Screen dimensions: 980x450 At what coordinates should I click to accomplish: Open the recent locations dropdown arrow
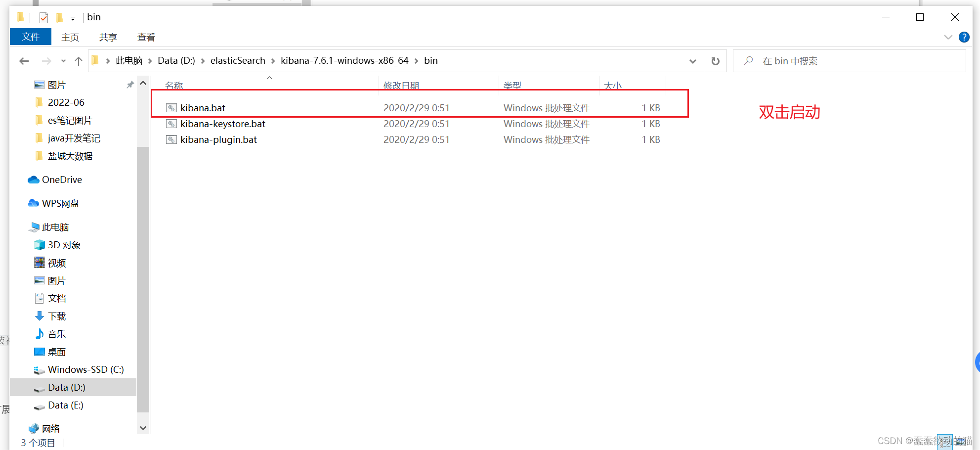(x=63, y=61)
